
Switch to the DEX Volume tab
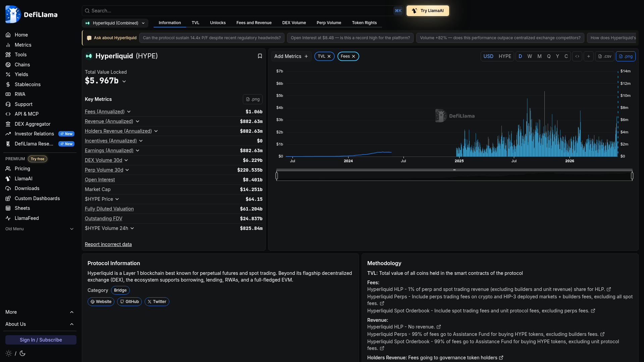pyautogui.click(x=294, y=23)
